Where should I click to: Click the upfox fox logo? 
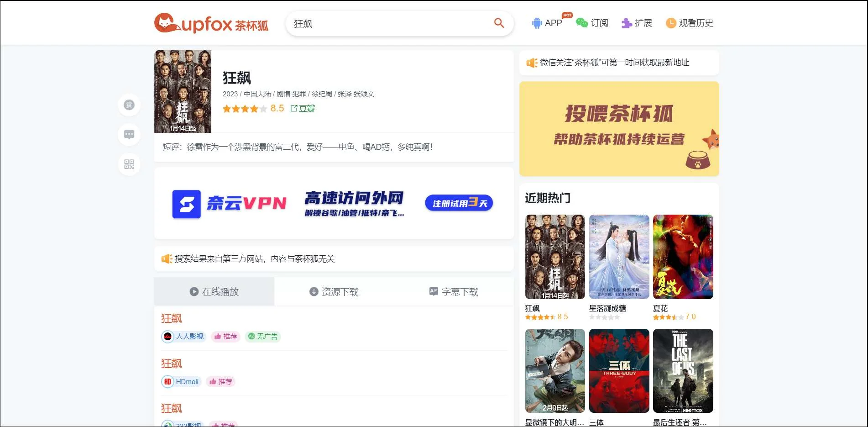pos(165,23)
